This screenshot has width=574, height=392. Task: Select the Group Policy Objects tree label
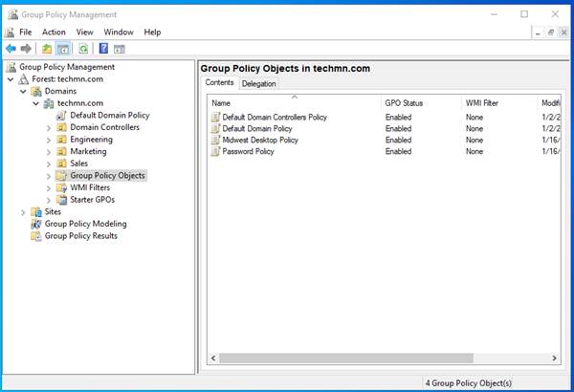point(107,176)
